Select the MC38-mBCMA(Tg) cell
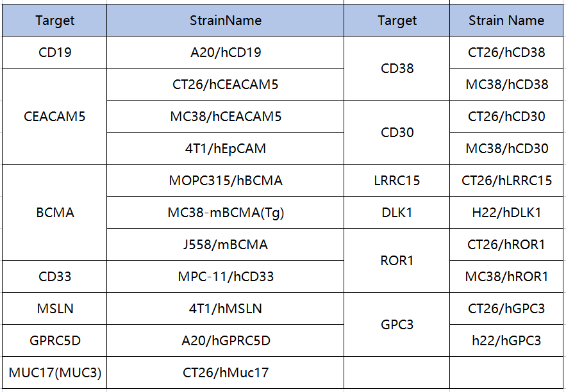Screen dimensions: 566x392 [225, 213]
